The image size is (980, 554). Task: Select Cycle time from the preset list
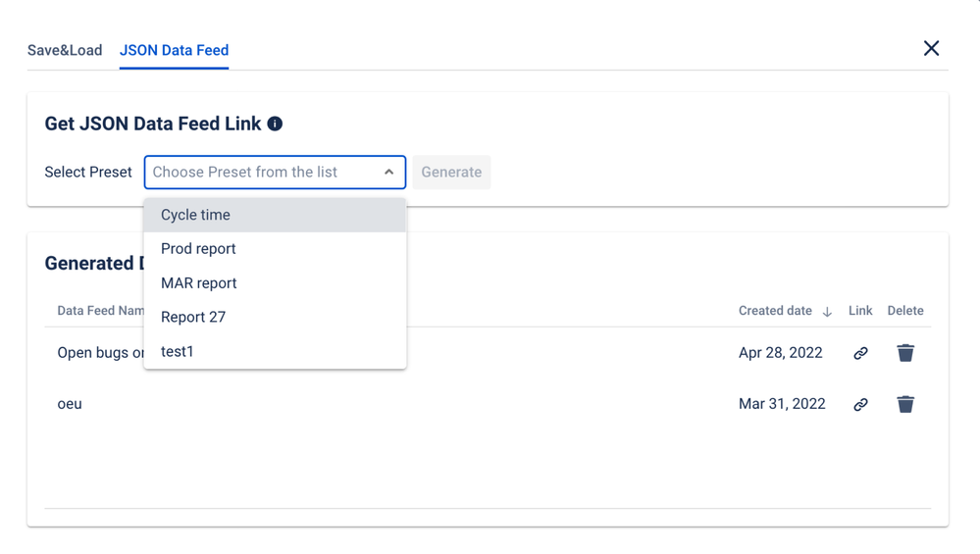click(x=275, y=215)
